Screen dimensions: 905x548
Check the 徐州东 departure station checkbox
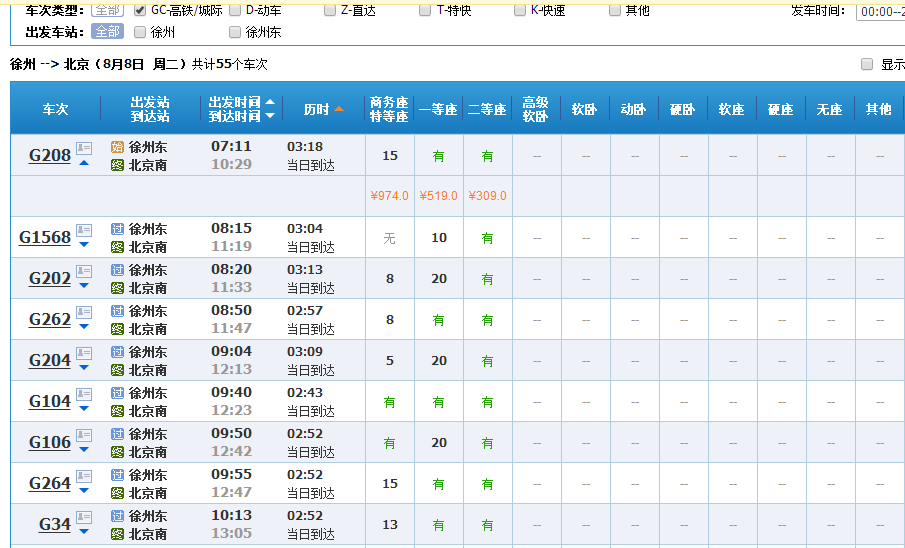tap(235, 32)
